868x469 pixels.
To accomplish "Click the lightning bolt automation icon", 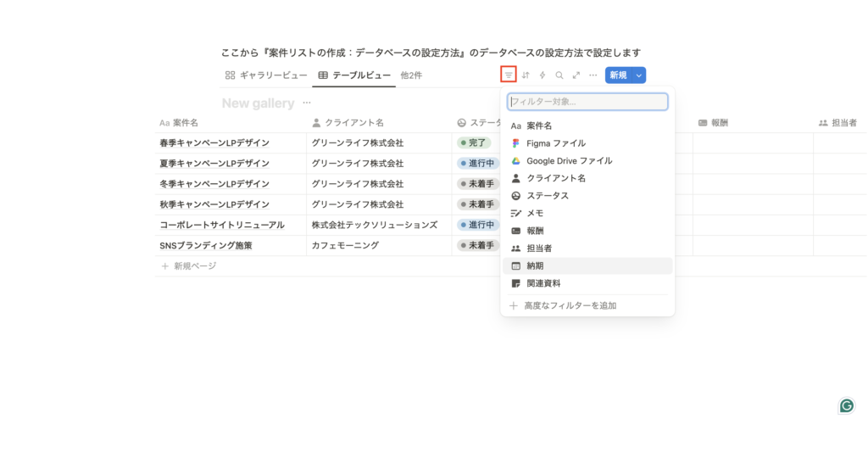I will pos(542,75).
